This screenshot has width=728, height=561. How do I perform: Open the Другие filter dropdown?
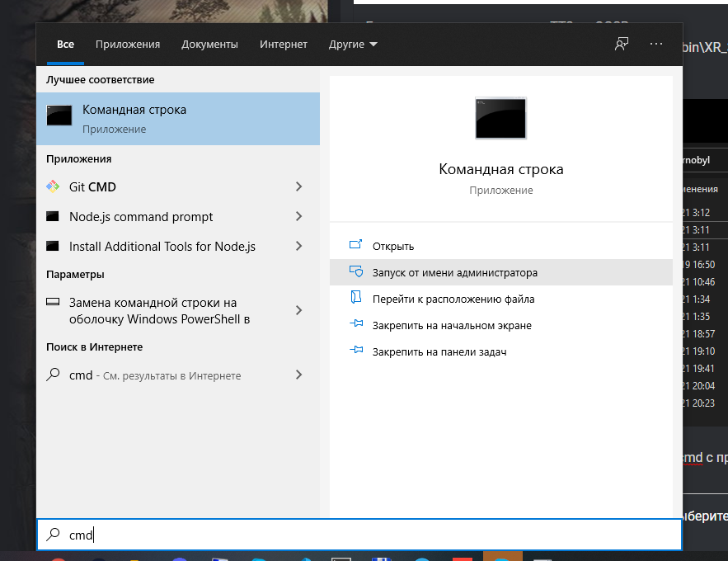pyautogui.click(x=353, y=44)
